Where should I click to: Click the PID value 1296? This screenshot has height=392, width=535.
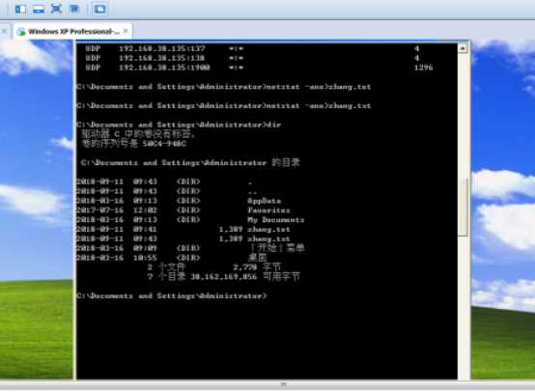click(423, 68)
